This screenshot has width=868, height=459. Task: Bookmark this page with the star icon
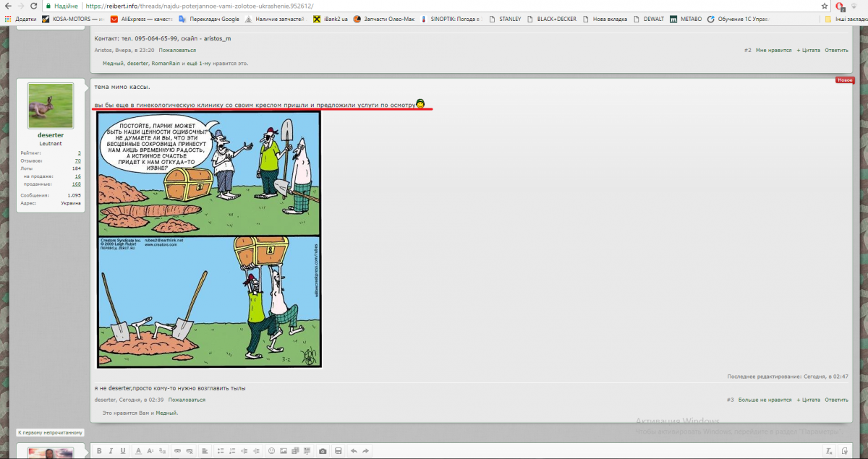pos(824,5)
